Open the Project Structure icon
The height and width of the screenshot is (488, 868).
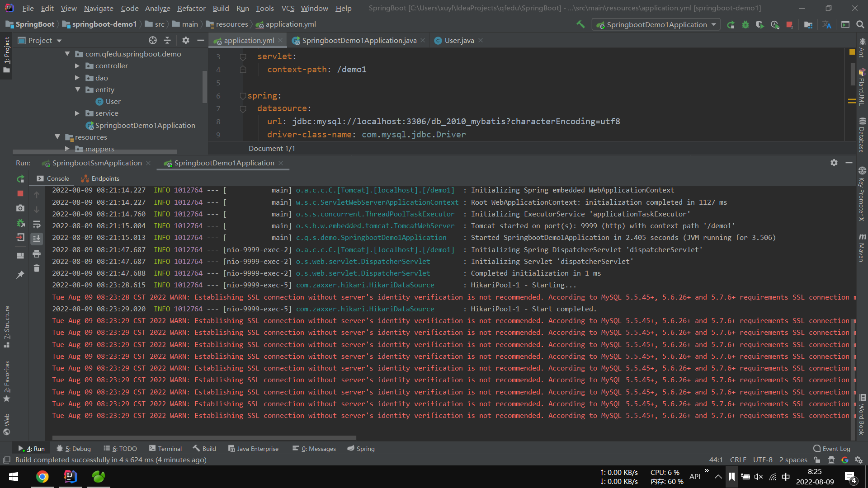808,24
